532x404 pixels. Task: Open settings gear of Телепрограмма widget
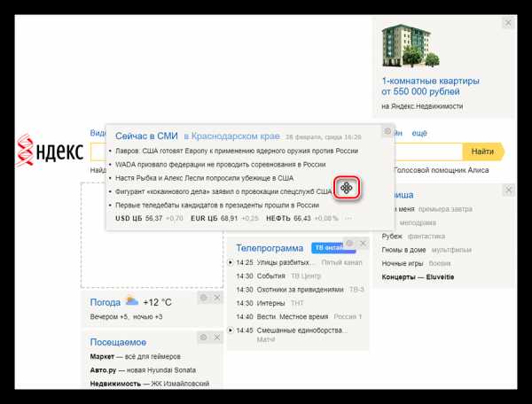[349, 244]
